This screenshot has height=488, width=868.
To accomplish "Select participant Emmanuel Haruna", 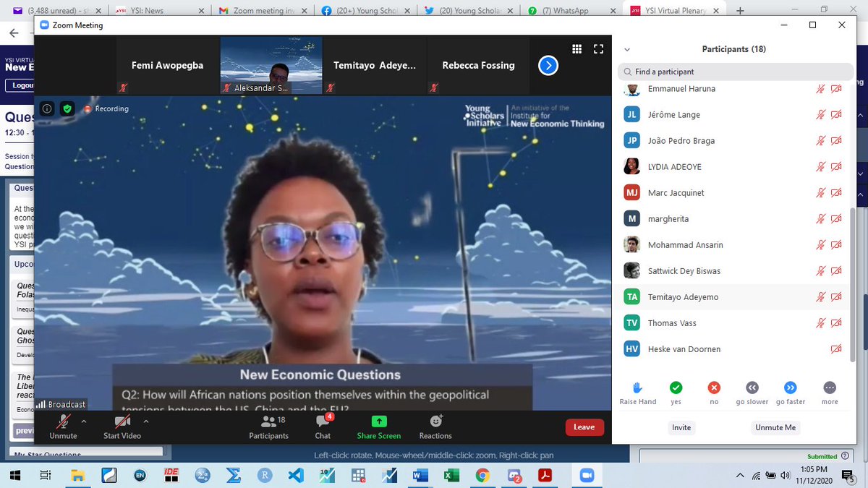I will [x=733, y=89].
